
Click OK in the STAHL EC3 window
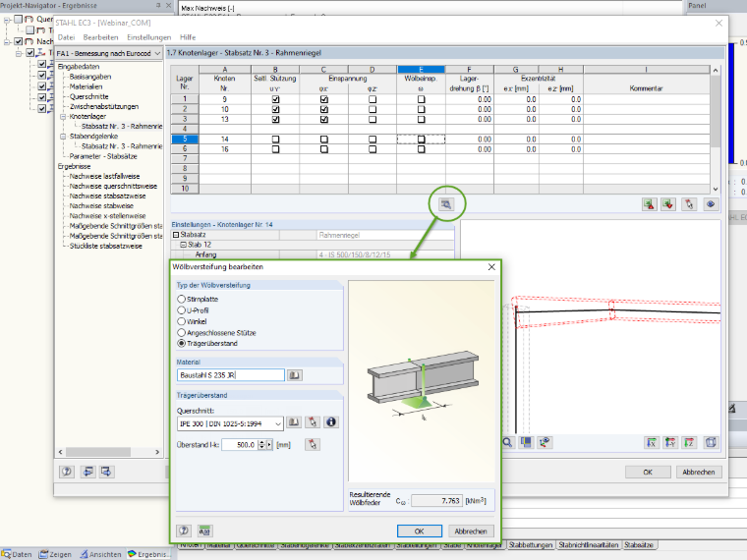point(648,472)
